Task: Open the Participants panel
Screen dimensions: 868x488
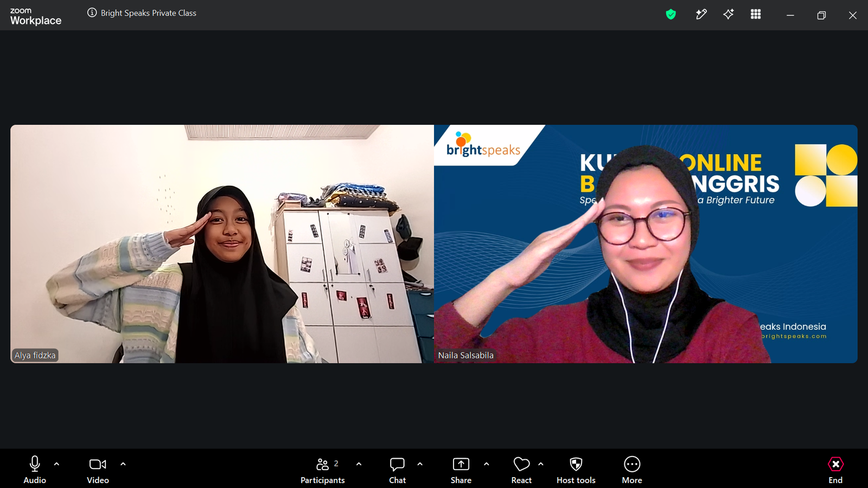Action: [323, 470]
